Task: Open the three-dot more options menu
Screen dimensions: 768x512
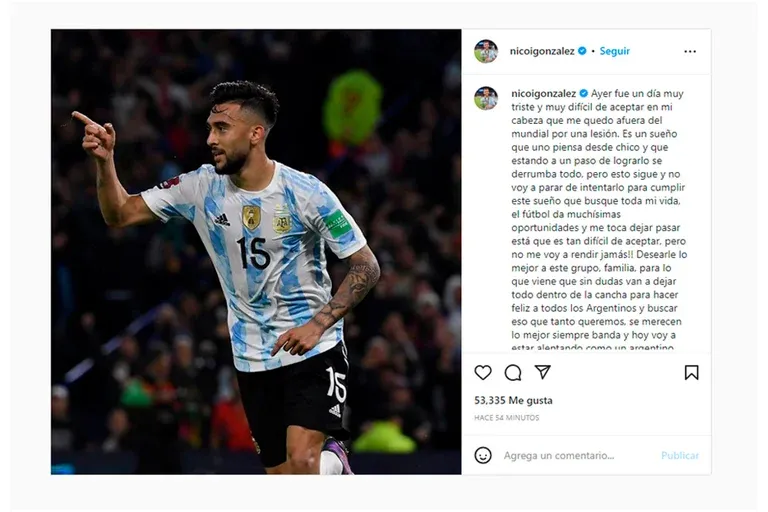Action: click(690, 51)
